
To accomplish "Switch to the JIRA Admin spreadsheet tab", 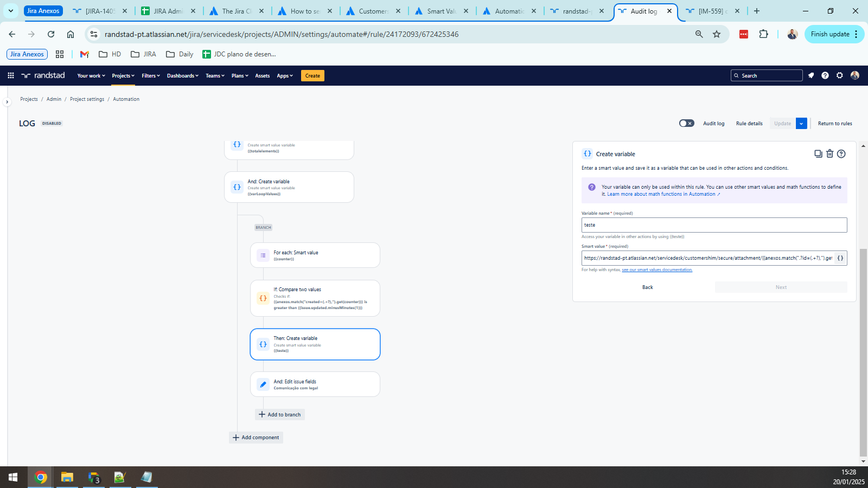I will (168, 11).
